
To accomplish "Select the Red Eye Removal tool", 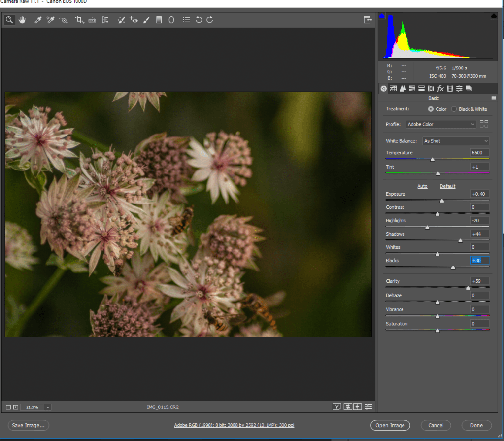I will (x=134, y=20).
